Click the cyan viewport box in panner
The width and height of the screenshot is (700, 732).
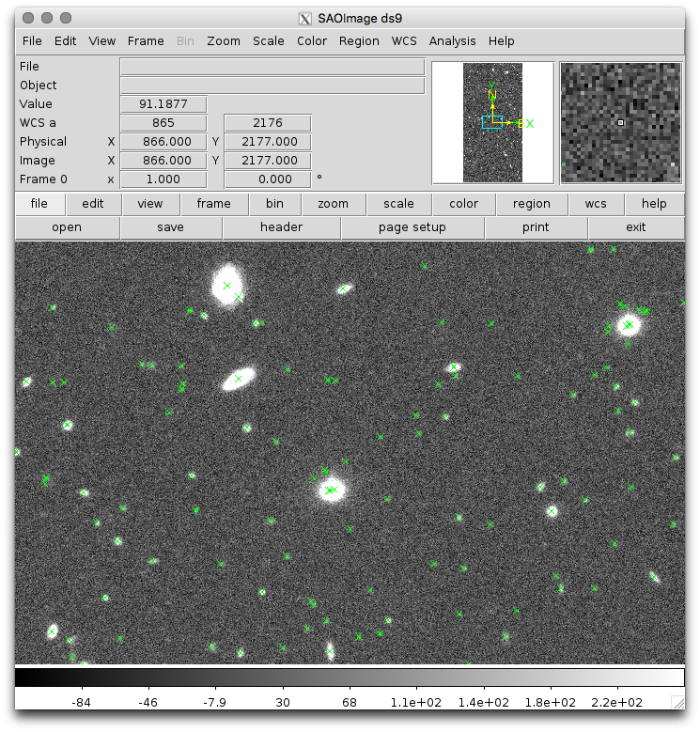492,122
